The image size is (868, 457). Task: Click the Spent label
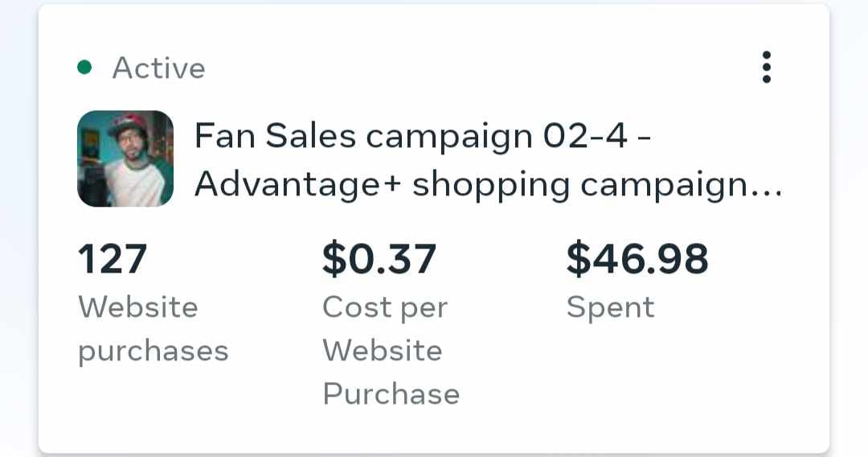[x=610, y=308]
